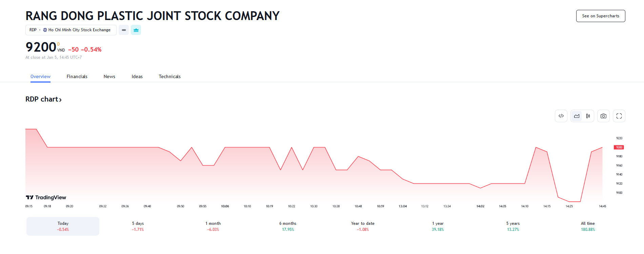
Task: Select the candlestick chart style icon
Action: [x=588, y=116]
